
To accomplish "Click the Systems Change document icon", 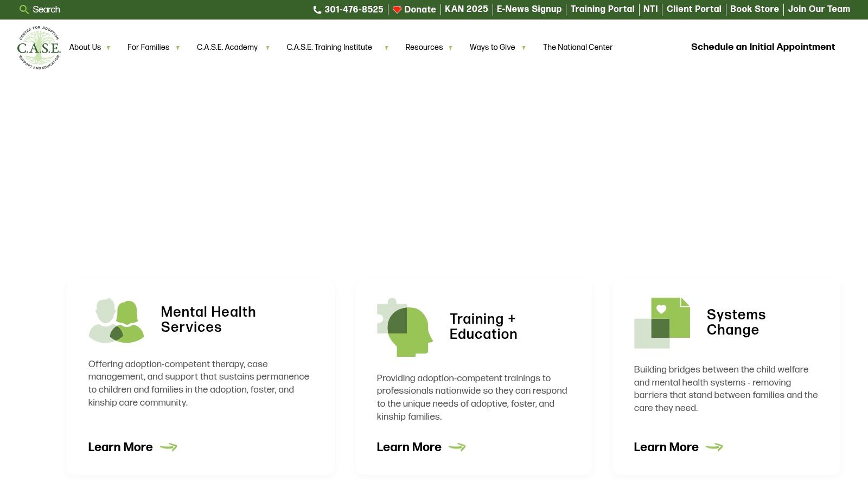I will point(663,322).
